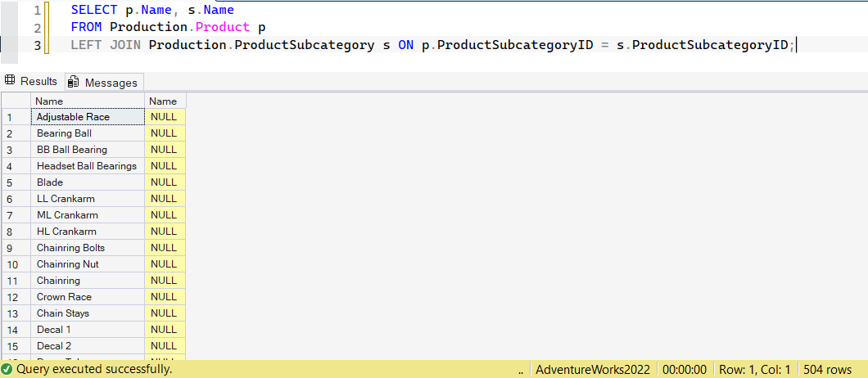Place cursor on 'FROM Production.Product p' line
Screen dimensions: 868x378
(x=170, y=27)
